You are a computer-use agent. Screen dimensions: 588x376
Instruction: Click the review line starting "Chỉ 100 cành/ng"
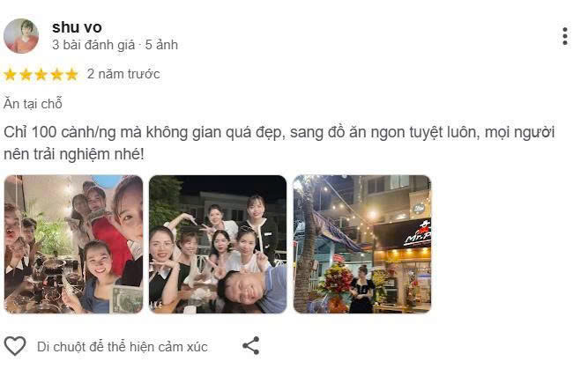coord(279,132)
